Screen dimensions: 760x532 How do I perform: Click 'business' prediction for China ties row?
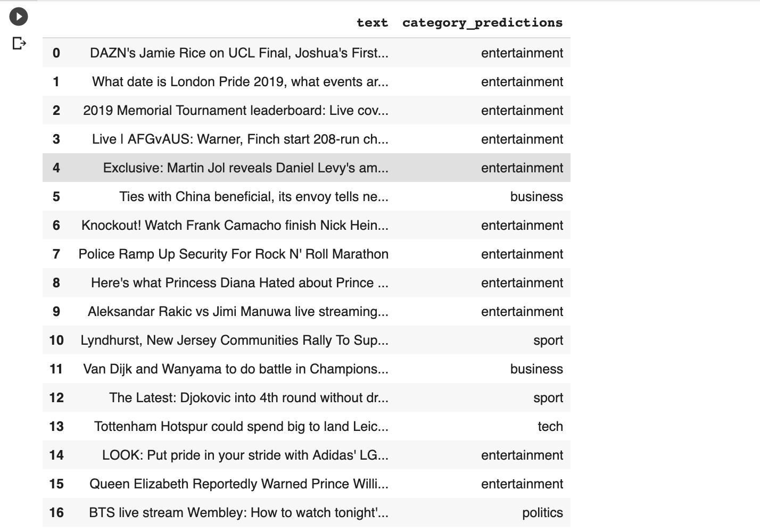click(536, 197)
